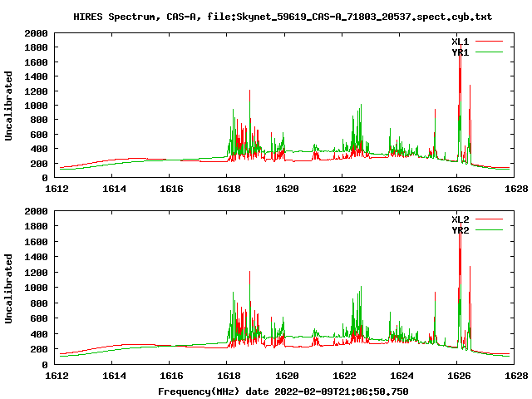Click the 1628 frequency tick under XL1/YR1 plot
Image resolution: width=532 pixels, height=399 pixels.
click(x=516, y=189)
